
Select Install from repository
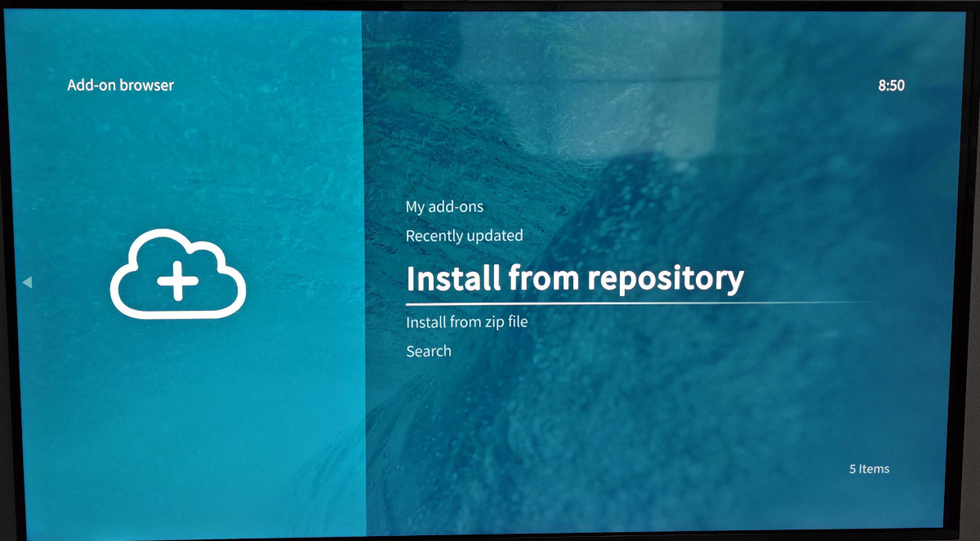tap(574, 278)
